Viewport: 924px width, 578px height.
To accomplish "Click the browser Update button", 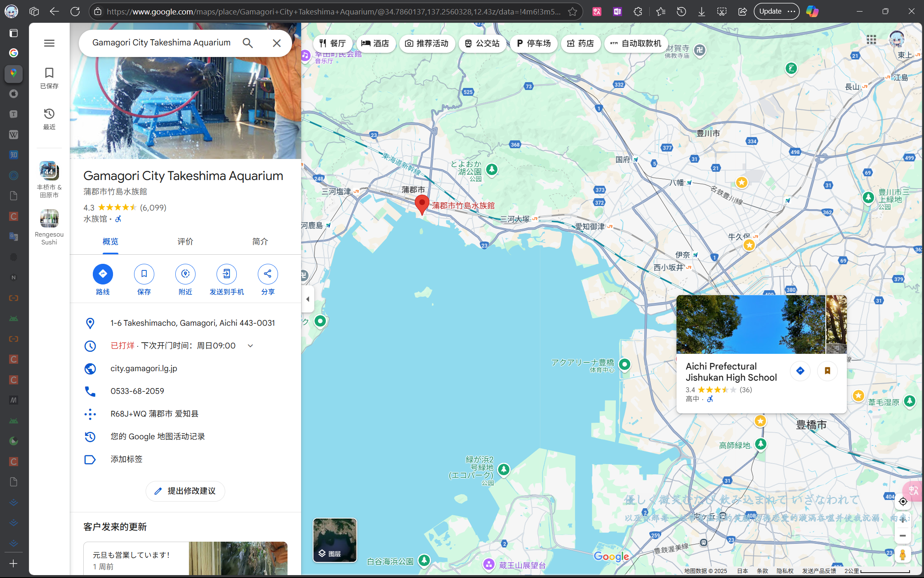I will [x=776, y=12].
